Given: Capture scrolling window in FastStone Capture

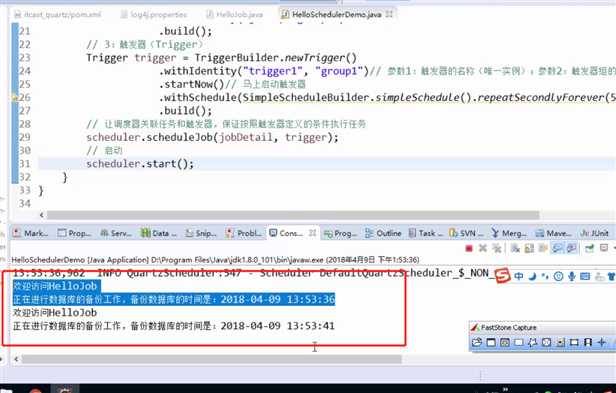Looking at the screenshot, I should tap(561, 342).
